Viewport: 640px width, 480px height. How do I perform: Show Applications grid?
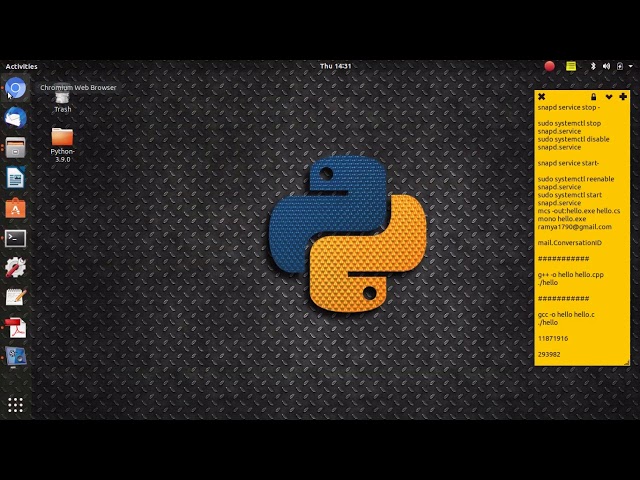coord(16,405)
